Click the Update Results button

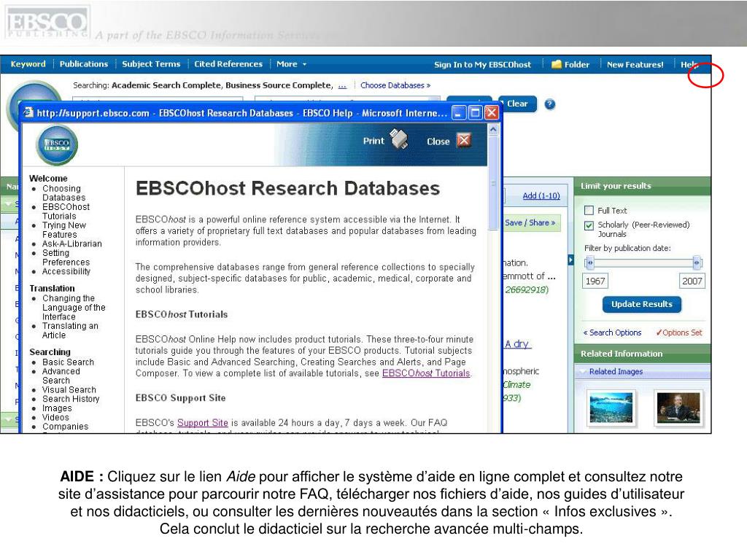[x=642, y=304]
